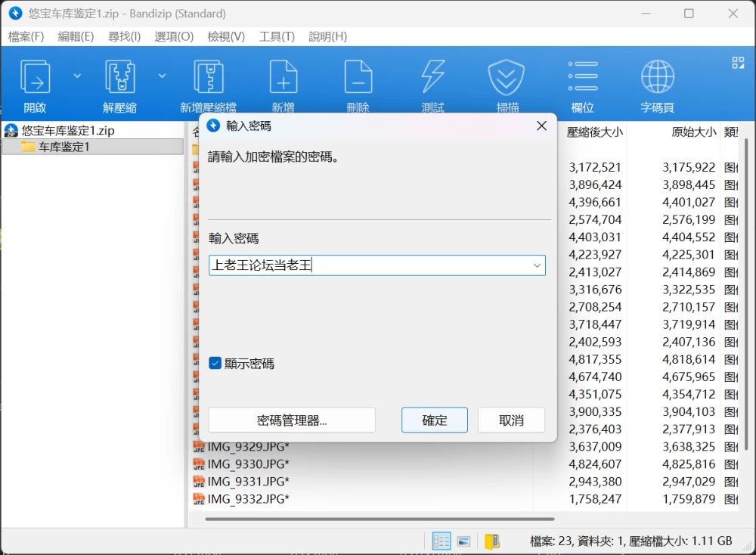
Task: Click the Test (測試) lightning icon
Action: pyautogui.click(x=432, y=76)
